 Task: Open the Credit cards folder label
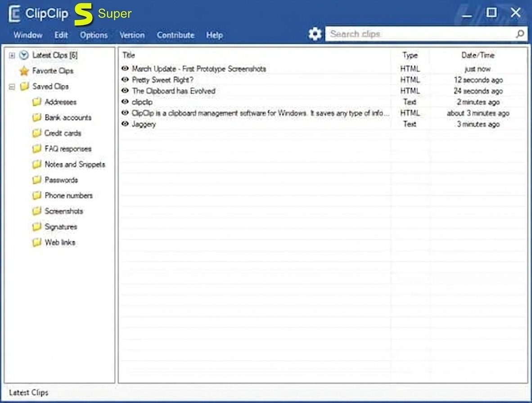(x=63, y=133)
